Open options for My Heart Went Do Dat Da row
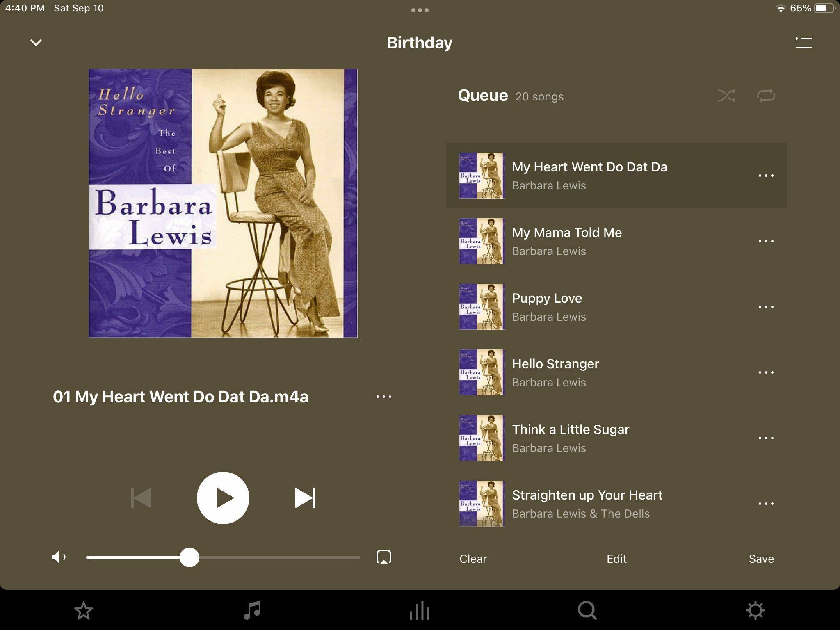Image resolution: width=840 pixels, height=630 pixels. pos(766,176)
